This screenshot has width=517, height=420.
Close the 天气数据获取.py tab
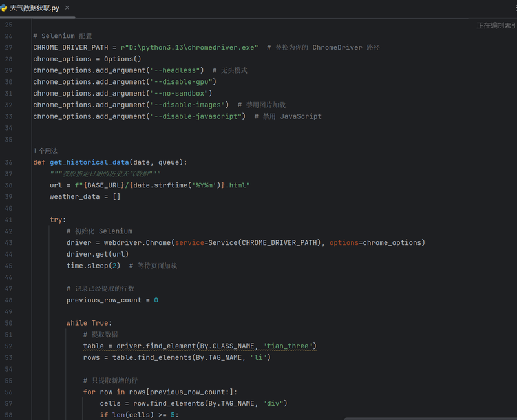pyautogui.click(x=67, y=8)
